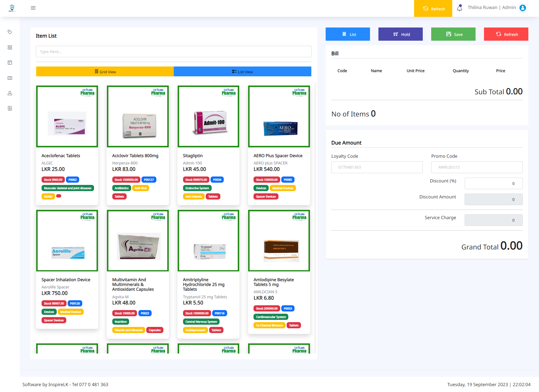
Task: Switch to Grid View tab
Action: click(x=105, y=72)
